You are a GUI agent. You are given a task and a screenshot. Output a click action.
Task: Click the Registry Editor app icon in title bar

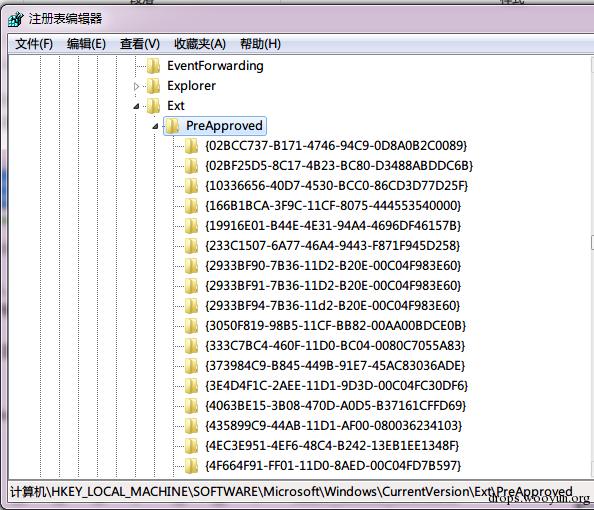[x=16, y=19]
